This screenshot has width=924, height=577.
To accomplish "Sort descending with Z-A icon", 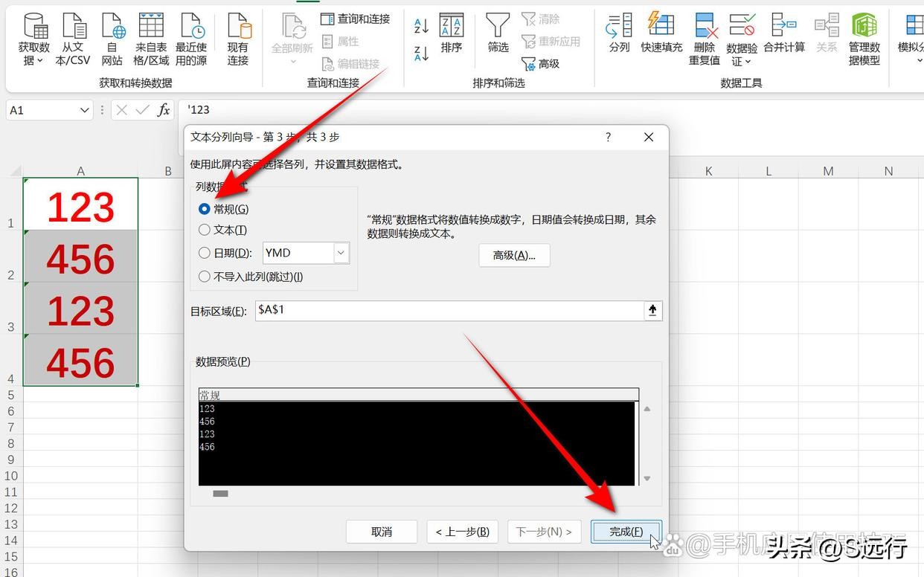I will click(x=421, y=53).
